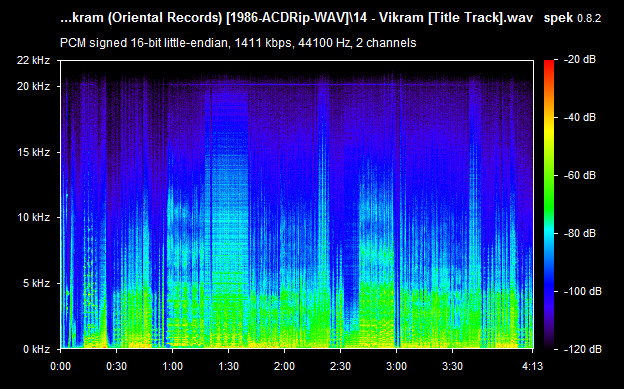Click the 0 kHz axis label

36,349
